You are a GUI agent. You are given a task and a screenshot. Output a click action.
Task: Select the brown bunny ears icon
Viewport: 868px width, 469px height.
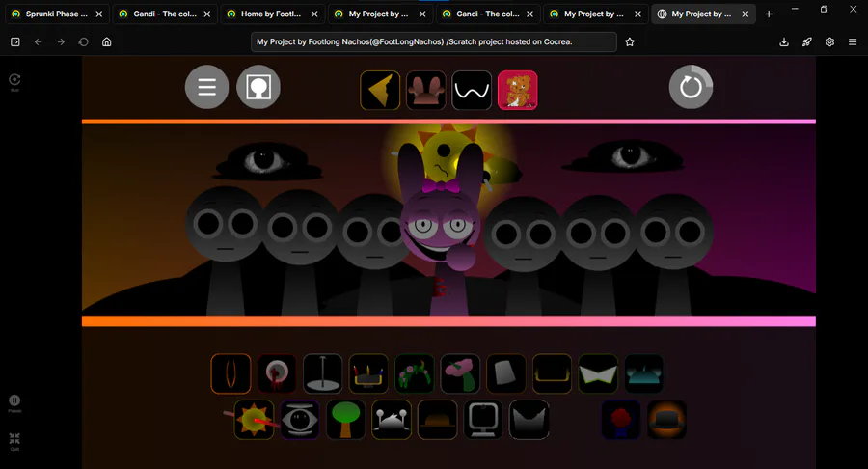click(425, 91)
